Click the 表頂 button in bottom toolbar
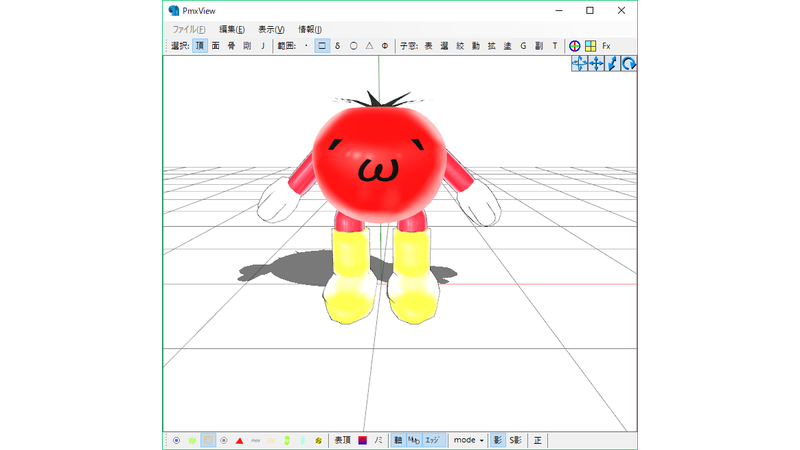This screenshot has width=800, height=450. (342, 440)
